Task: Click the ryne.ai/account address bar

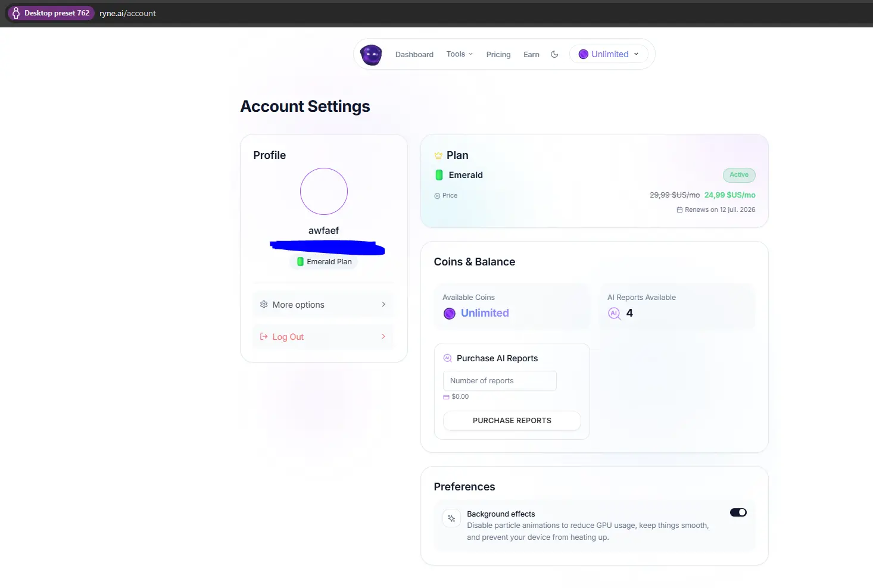Action: (127, 13)
